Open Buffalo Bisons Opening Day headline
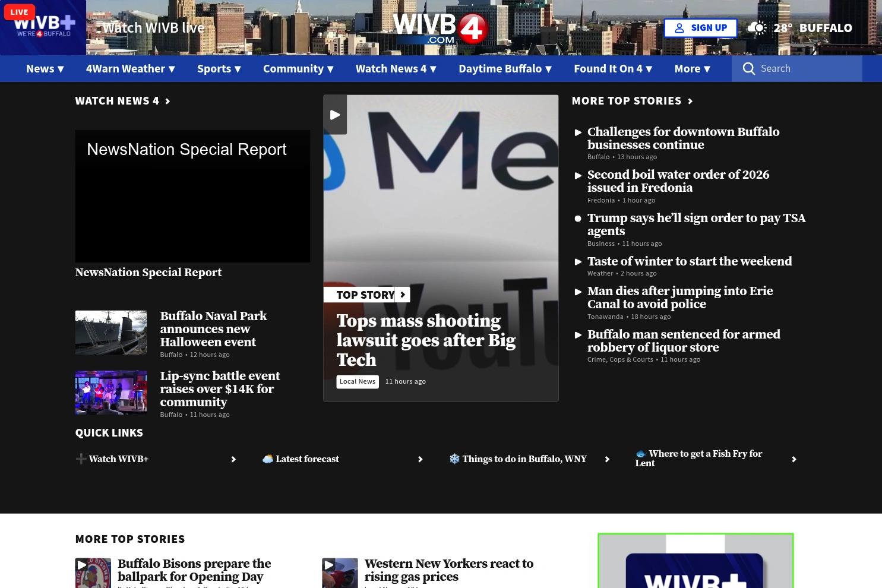The image size is (882, 588). tap(194, 570)
